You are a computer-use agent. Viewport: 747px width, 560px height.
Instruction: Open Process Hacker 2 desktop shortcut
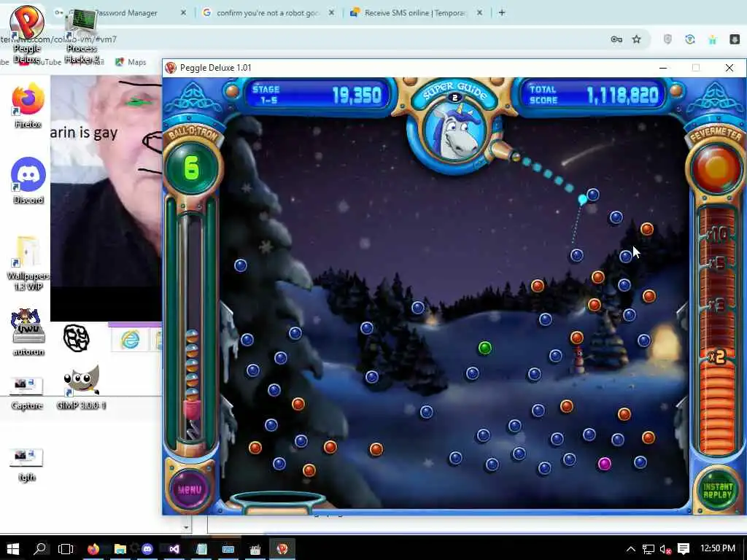pyautogui.click(x=81, y=37)
